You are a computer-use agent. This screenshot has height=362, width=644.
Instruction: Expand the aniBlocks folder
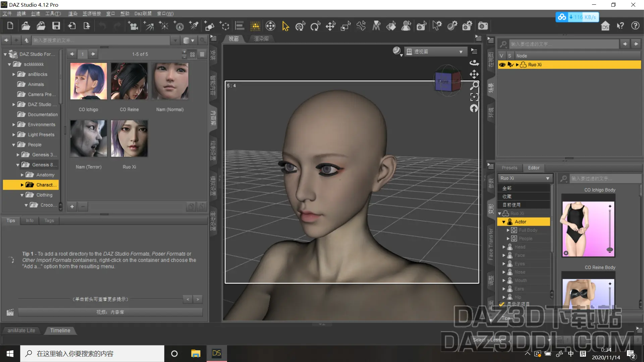[x=14, y=74]
